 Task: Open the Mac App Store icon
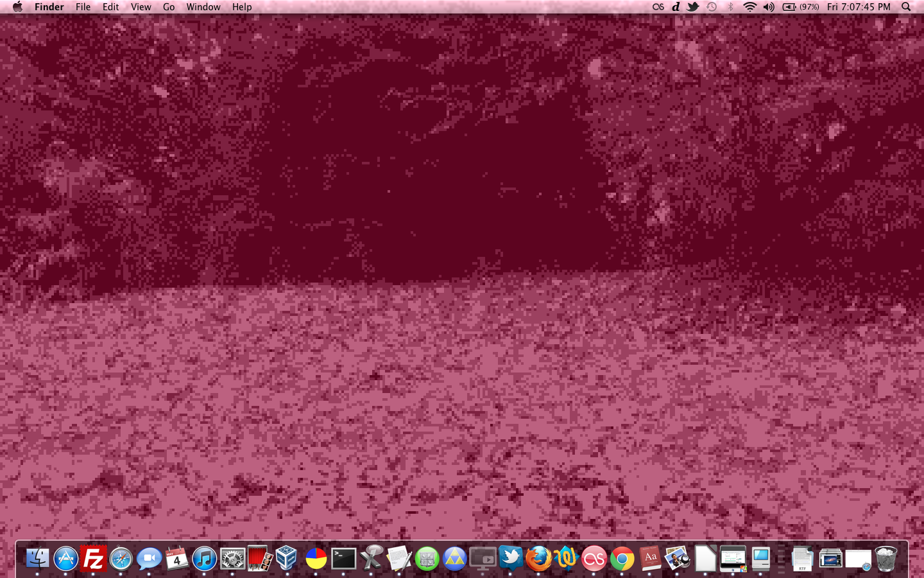click(66, 559)
